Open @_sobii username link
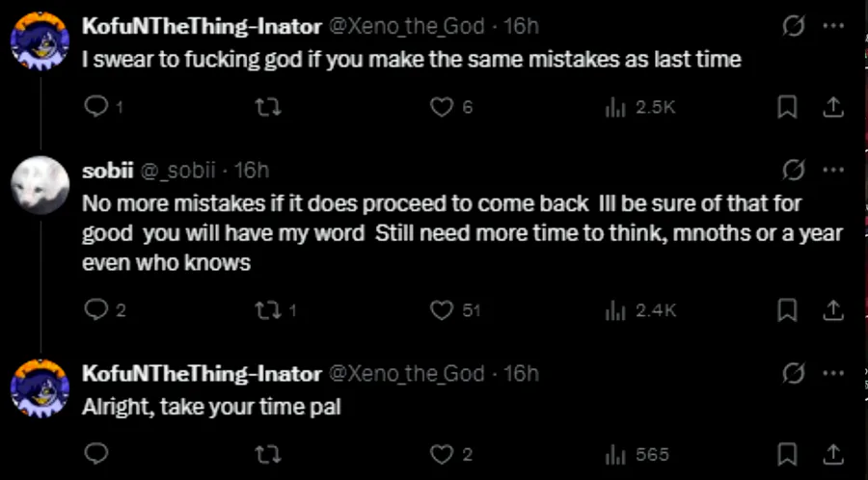This screenshot has width=868, height=480. point(178,171)
